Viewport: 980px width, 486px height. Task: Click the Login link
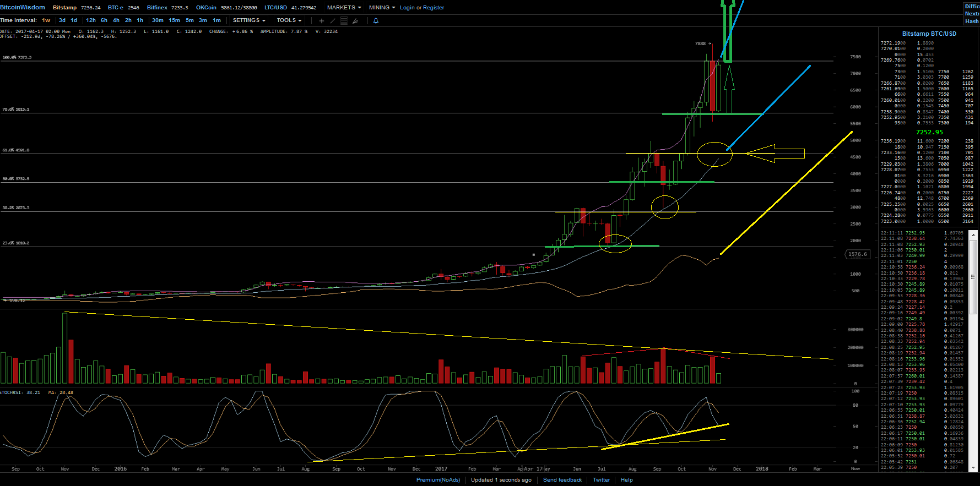(407, 8)
